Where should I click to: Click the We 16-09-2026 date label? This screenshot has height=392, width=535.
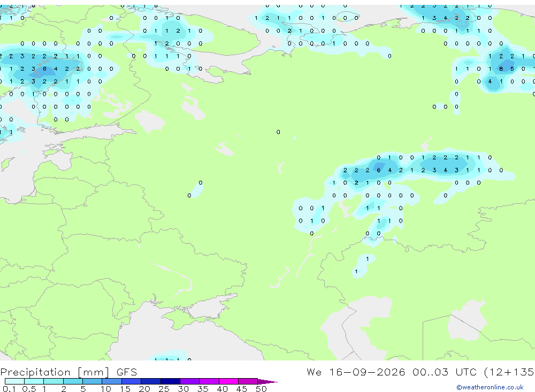click(356, 372)
